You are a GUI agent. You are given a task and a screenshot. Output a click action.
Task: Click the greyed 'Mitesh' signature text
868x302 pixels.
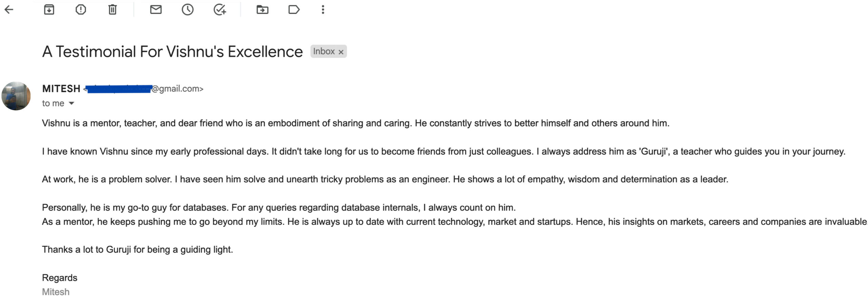tap(56, 292)
